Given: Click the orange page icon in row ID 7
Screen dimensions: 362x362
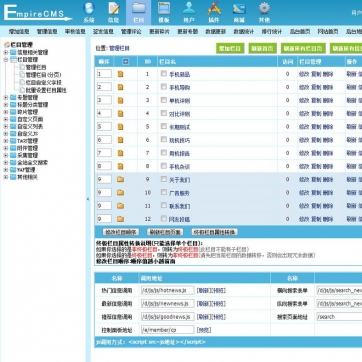Looking at the screenshot, I should [120, 153].
